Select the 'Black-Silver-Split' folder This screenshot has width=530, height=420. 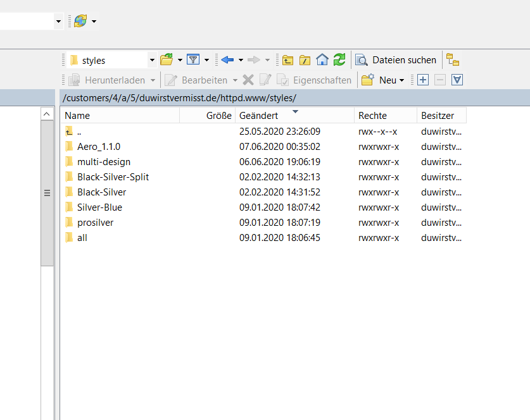click(x=263, y=177)
